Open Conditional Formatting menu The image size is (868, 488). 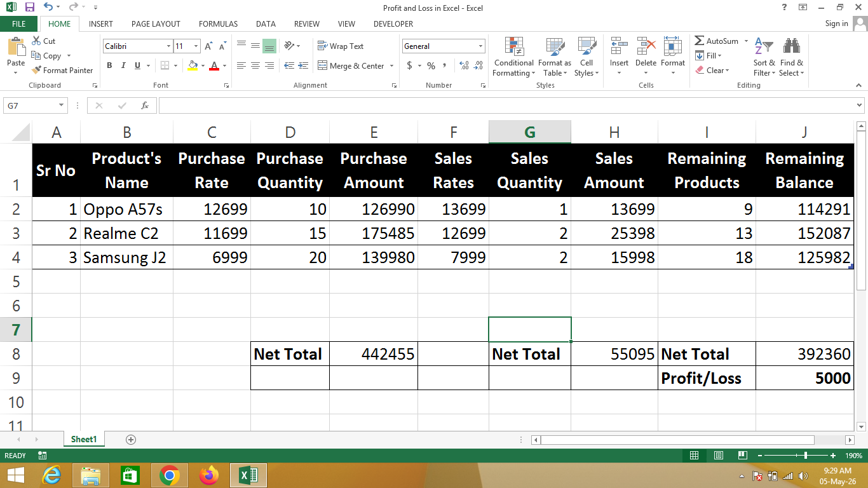[x=514, y=57]
